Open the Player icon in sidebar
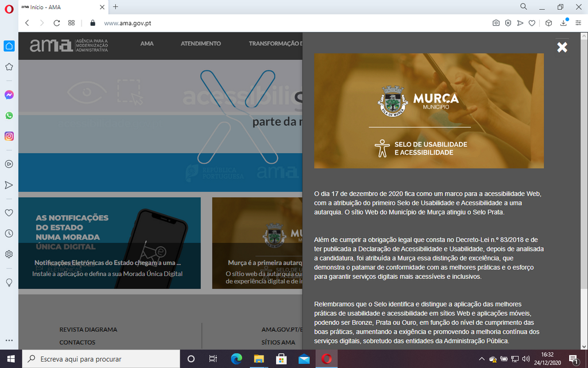The width and height of the screenshot is (588, 368). 9,164
